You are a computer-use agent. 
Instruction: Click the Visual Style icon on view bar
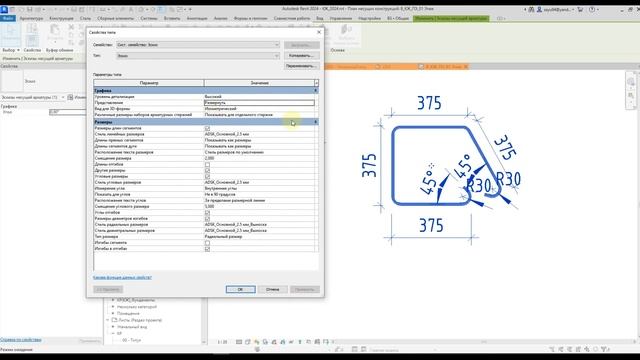click(248, 342)
